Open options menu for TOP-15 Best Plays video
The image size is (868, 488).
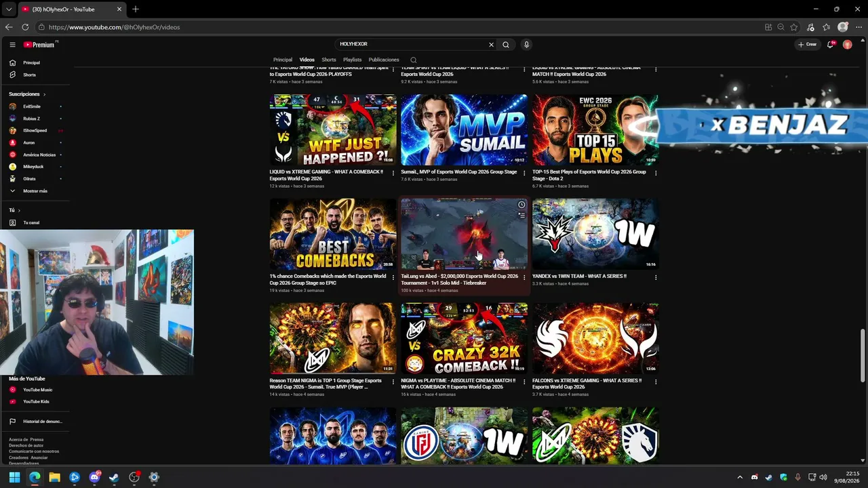coord(656,173)
